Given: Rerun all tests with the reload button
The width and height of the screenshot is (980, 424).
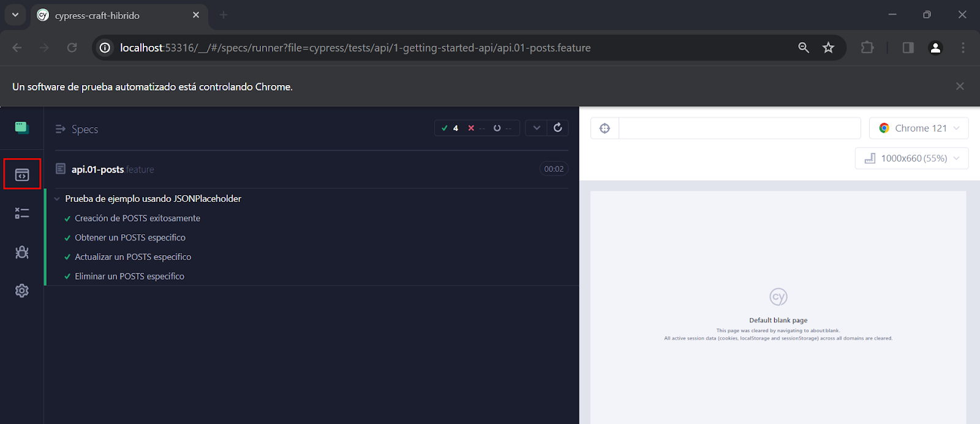Looking at the screenshot, I should coord(558,127).
